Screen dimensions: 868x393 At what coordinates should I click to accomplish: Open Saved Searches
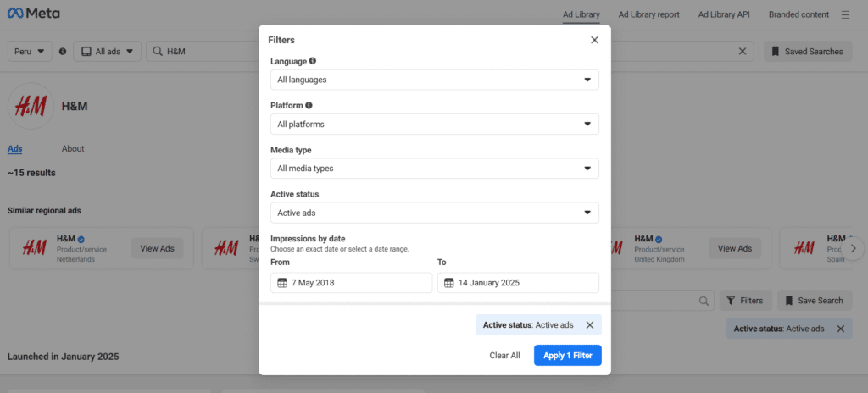808,52
